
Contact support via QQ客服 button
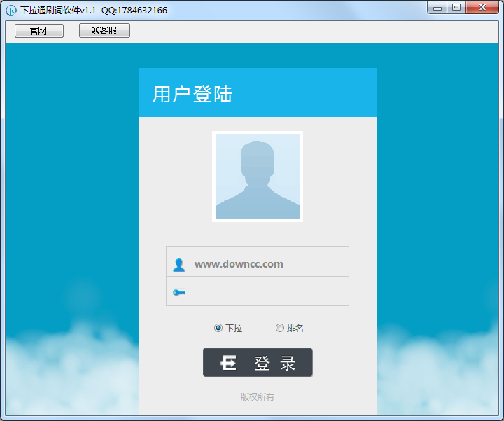[104, 31]
